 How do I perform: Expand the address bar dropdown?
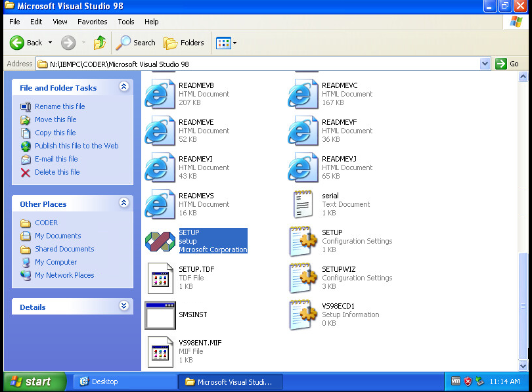coord(485,64)
